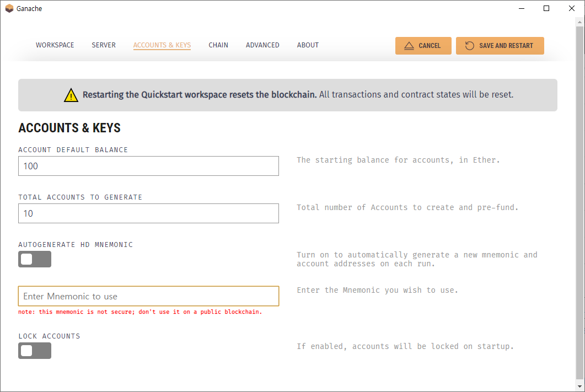This screenshot has height=392, width=585.
Task: Click 'accounts will be locked on startup' text
Action: click(405, 346)
